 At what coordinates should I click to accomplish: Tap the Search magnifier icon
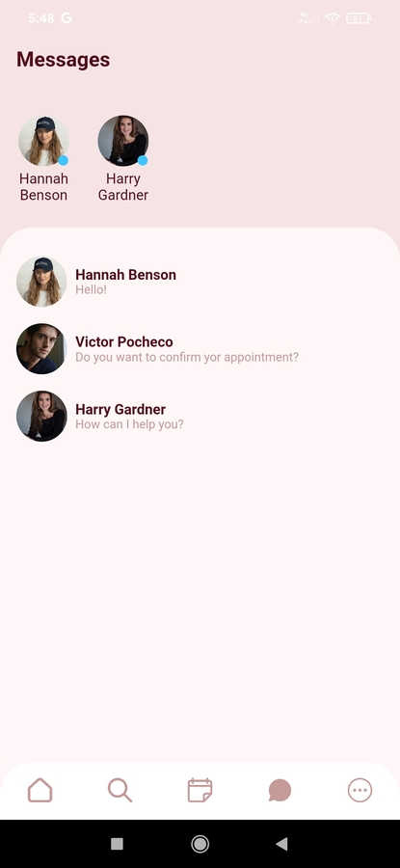(120, 790)
